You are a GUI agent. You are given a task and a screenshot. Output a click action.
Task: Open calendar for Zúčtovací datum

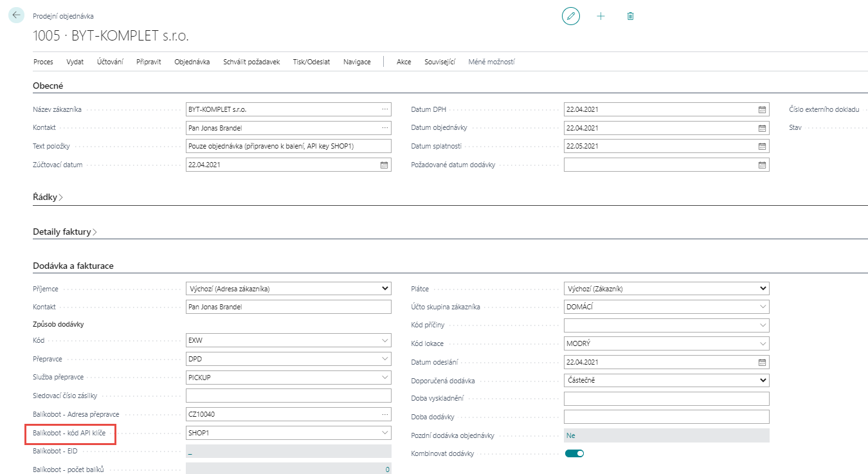tap(384, 165)
